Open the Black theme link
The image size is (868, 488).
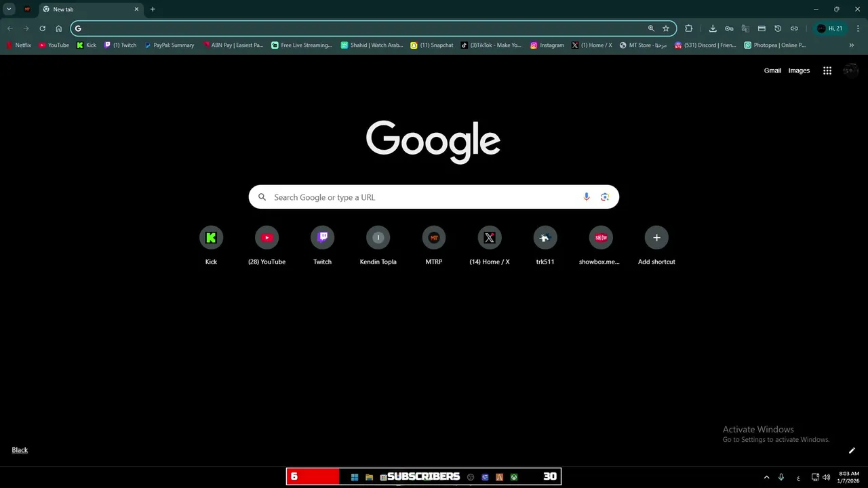pos(20,450)
